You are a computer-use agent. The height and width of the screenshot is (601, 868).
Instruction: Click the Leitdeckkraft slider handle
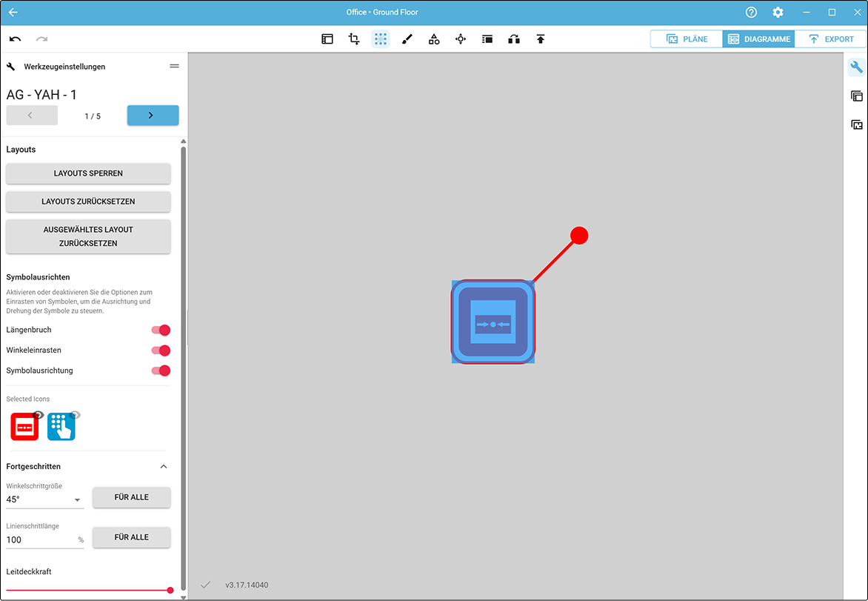(x=170, y=591)
